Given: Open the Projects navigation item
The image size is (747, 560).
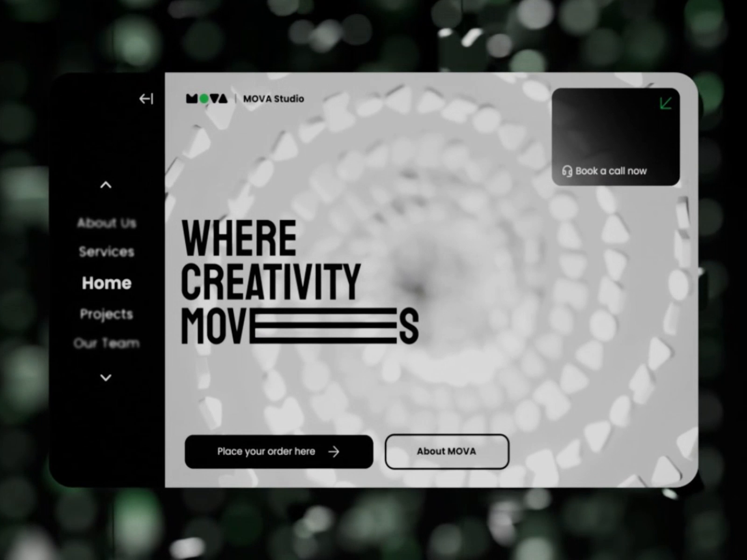Looking at the screenshot, I should point(106,314).
